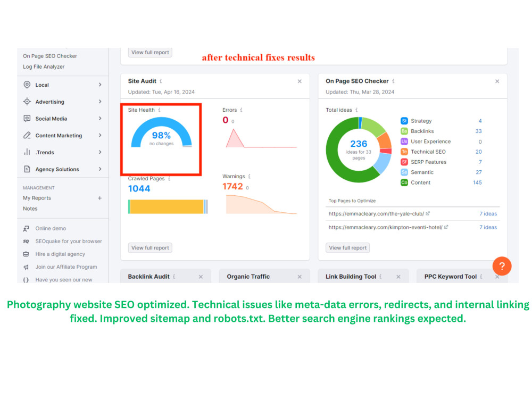Show Site Audit title info tooltip
This screenshot has width=532, height=399.
[161, 81]
